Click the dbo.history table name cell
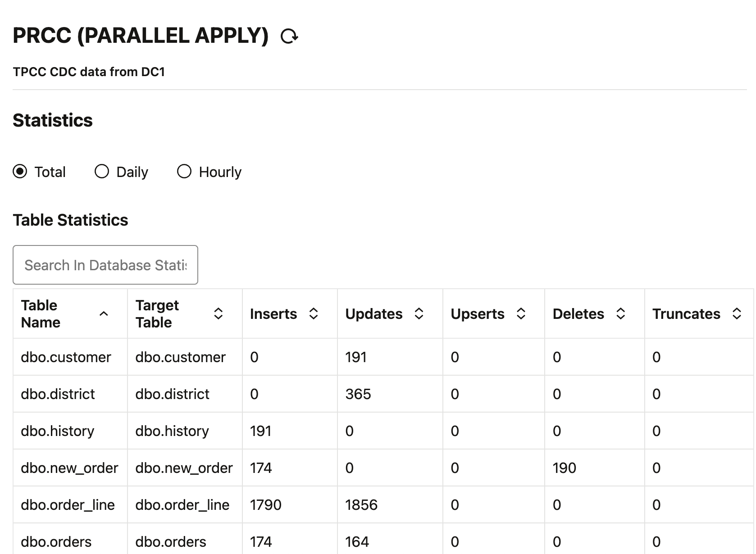756x554 pixels. (58, 431)
